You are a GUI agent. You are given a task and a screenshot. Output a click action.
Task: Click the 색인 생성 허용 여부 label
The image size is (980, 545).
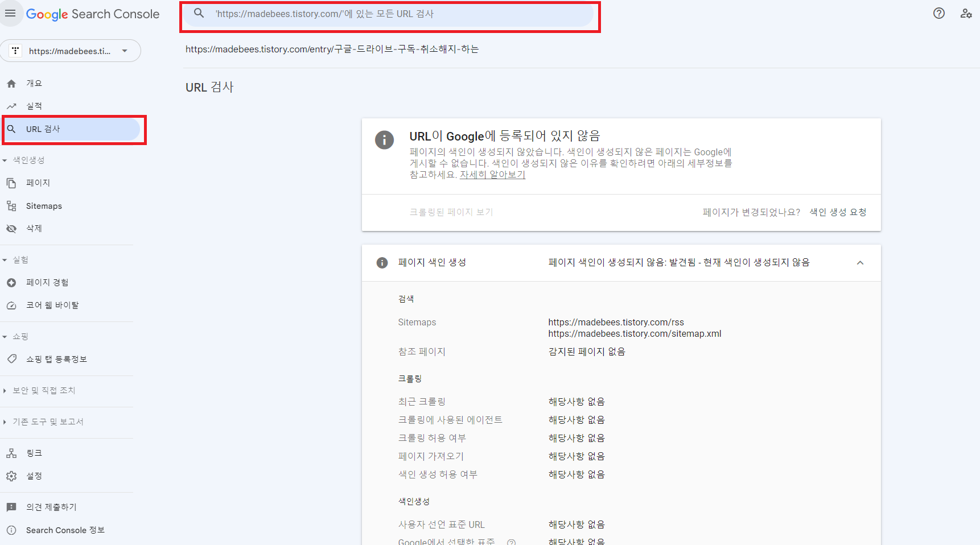coord(438,474)
